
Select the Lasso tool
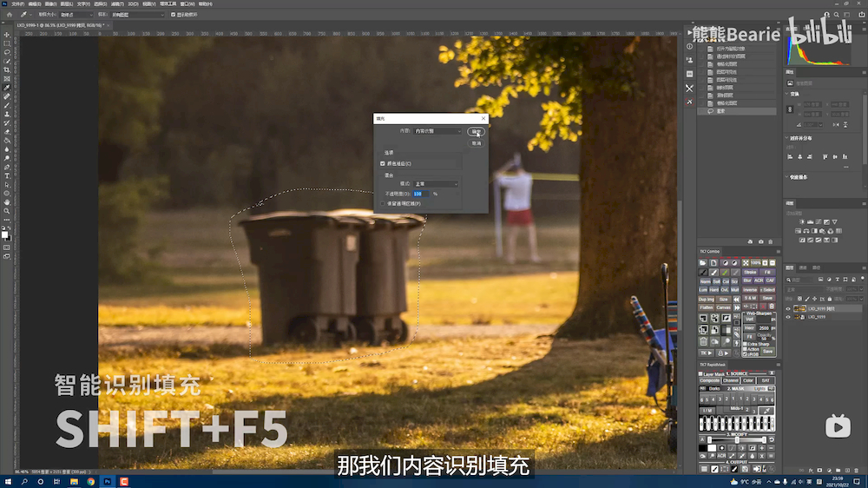pos(7,51)
